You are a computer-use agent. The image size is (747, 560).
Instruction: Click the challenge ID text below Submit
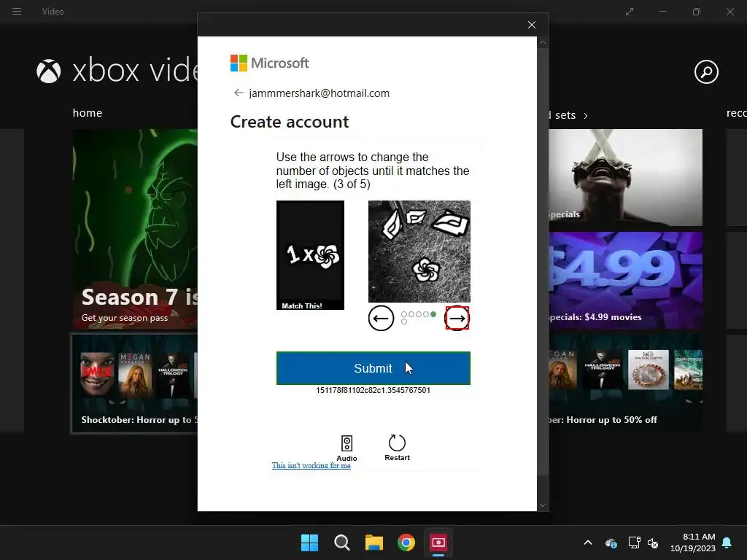pyautogui.click(x=373, y=391)
